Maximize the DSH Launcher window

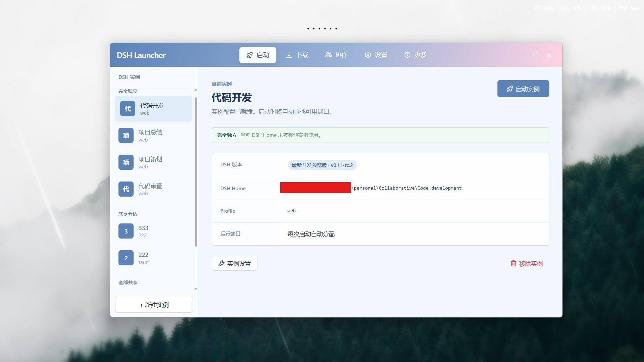click(536, 55)
